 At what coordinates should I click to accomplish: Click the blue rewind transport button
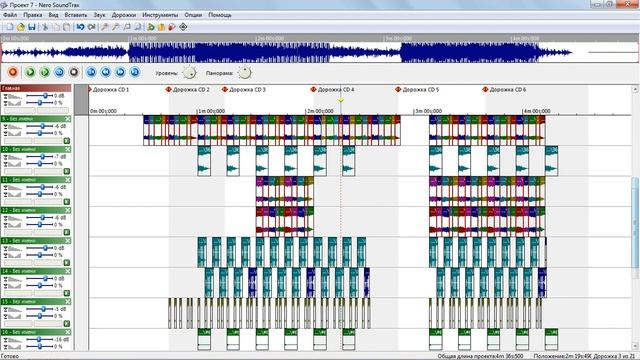click(x=106, y=72)
